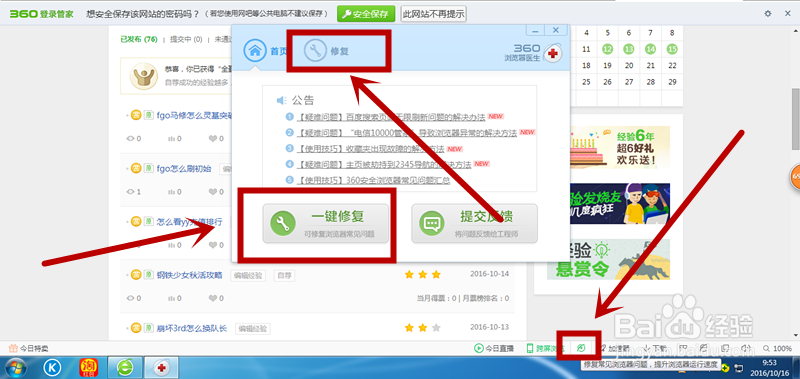Click the 360 浏览器医生 red cross logo
800x379 pixels.
point(552,53)
